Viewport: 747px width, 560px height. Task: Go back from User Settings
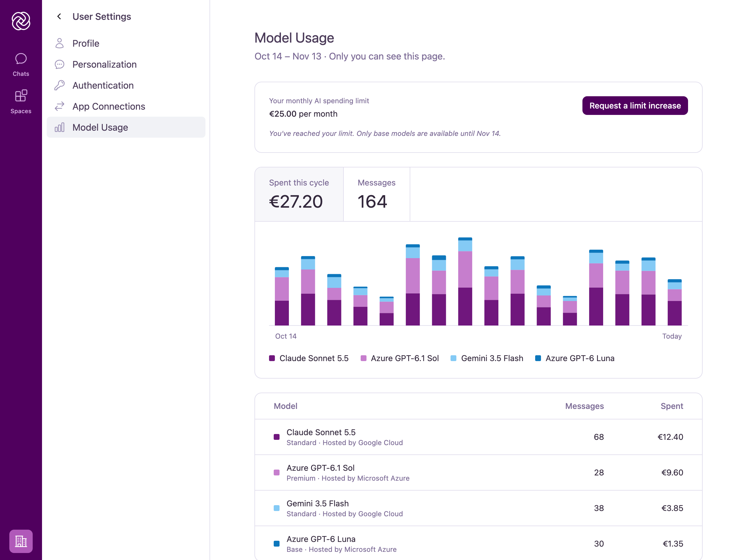click(59, 17)
